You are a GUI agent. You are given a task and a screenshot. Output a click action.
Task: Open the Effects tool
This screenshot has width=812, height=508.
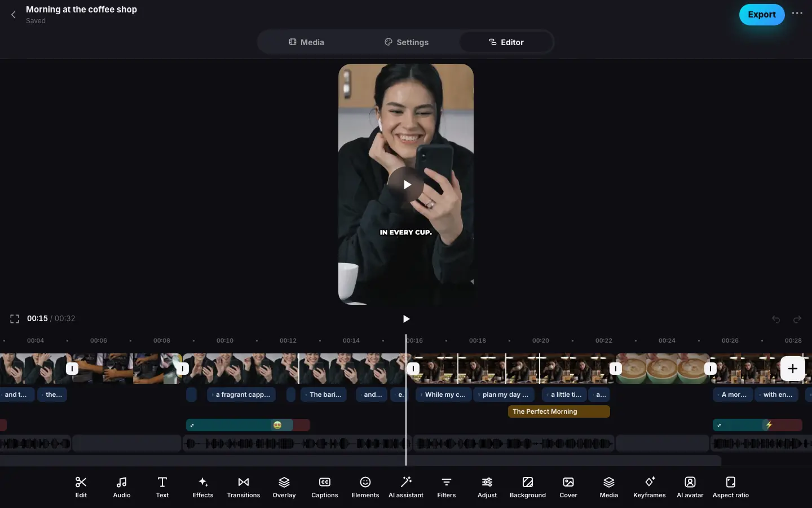[x=203, y=487]
